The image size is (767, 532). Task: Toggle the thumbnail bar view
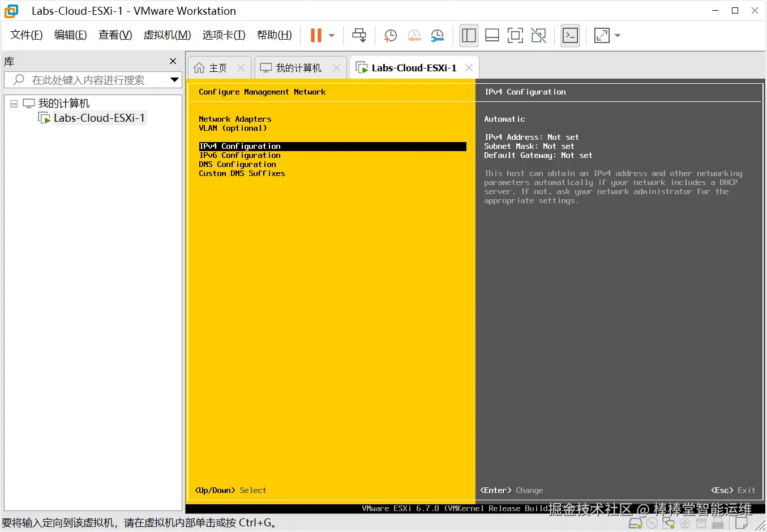[492, 35]
